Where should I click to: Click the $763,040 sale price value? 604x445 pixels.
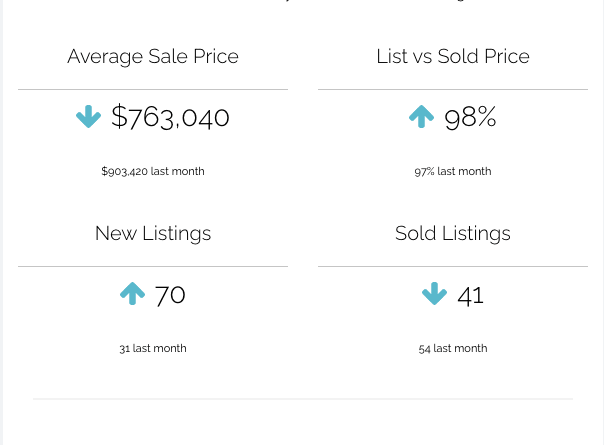click(171, 118)
